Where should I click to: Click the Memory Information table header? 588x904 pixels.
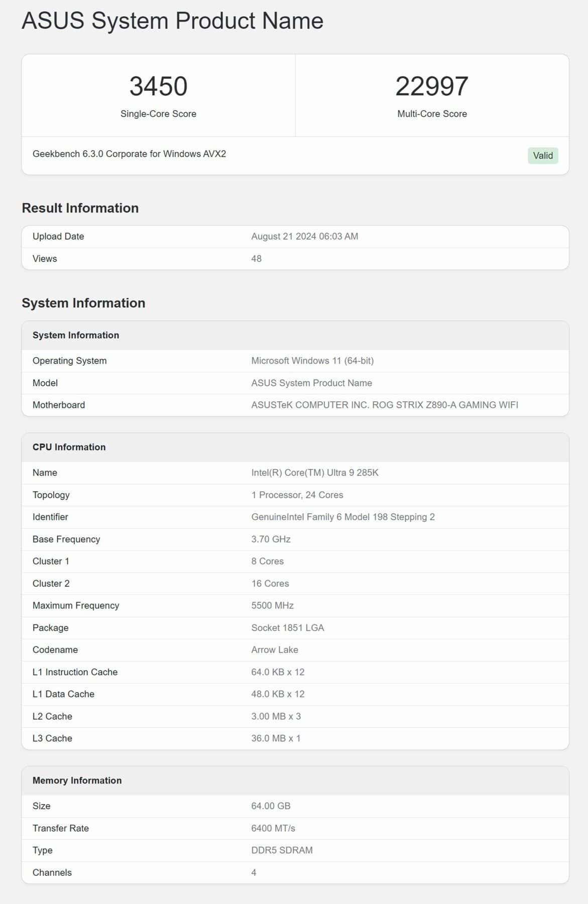click(x=77, y=780)
